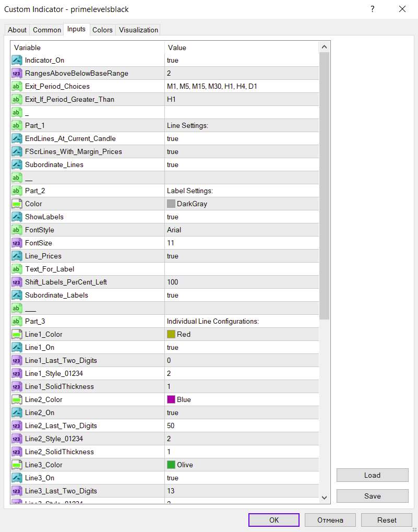Click the scroll-up arrow of the inputs list
The height and width of the screenshot is (532, 418).
(x=325, y=47)
